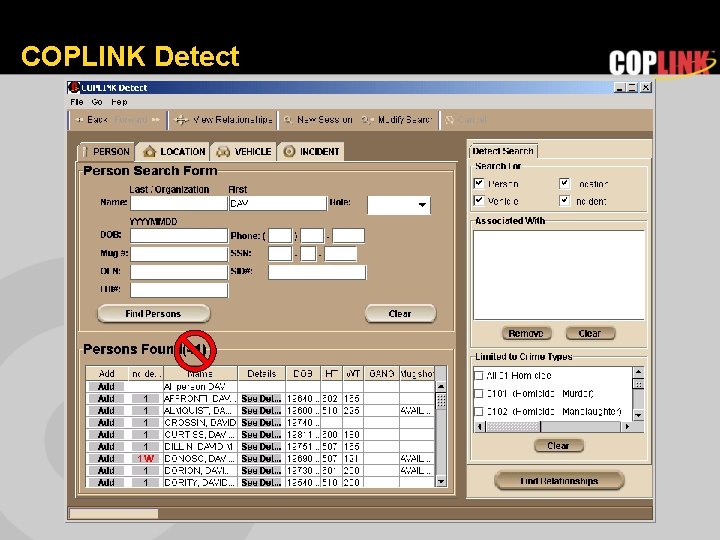720x540 pixels.
Task: Click the Clear button in Person Search Form
Action: (400, 314)
